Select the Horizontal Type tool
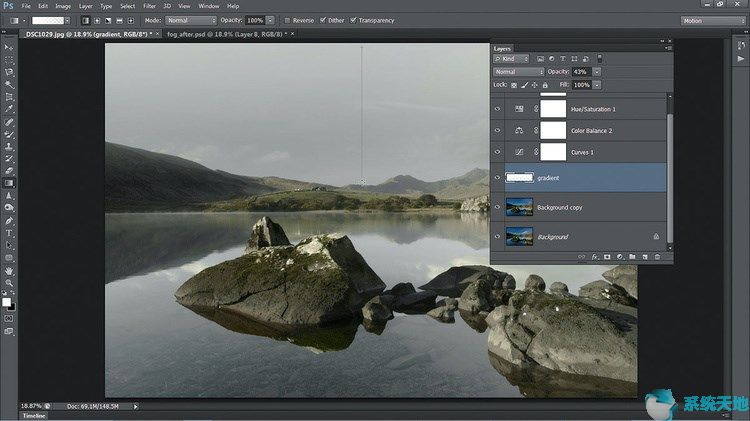750x421 pixels. (9, 233)
